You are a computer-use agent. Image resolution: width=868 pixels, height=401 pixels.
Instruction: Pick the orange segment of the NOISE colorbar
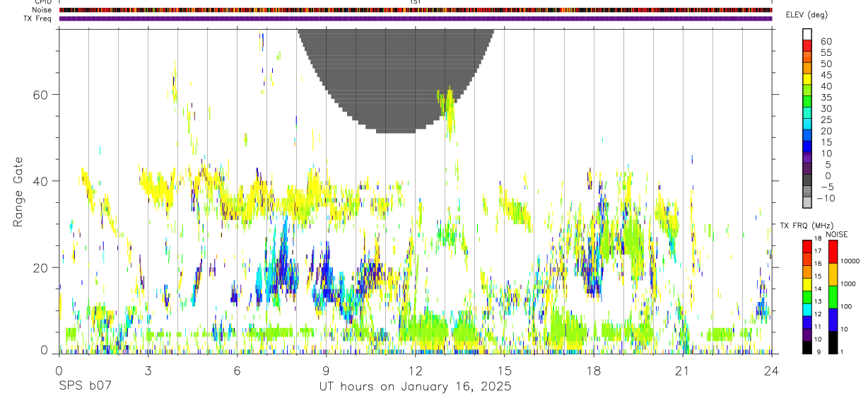coord(833,274)
